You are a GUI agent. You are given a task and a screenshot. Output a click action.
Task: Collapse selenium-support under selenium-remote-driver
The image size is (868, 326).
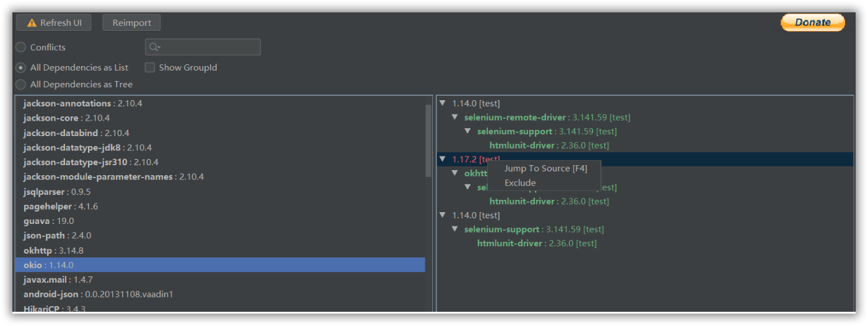tap(467, 131)
